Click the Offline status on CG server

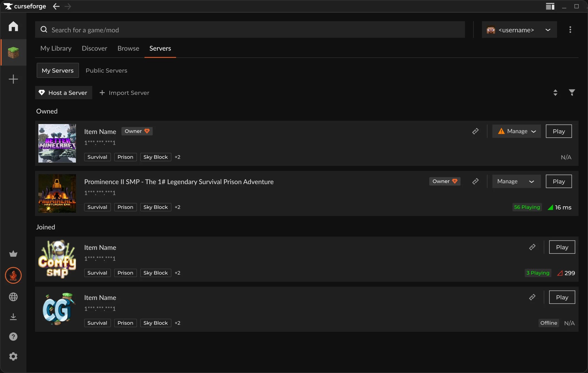coord(549,323)
